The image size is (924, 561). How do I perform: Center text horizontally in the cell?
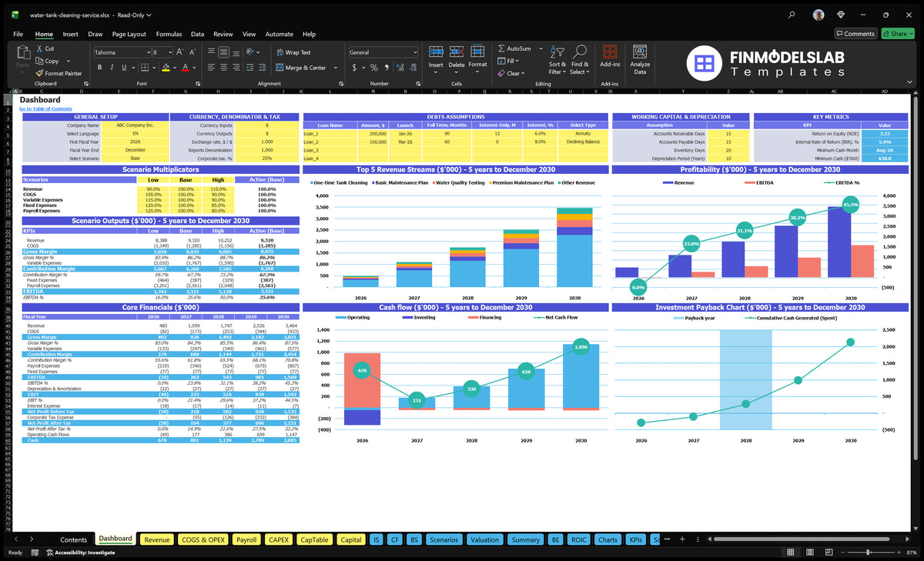click(x=225, y=68)
